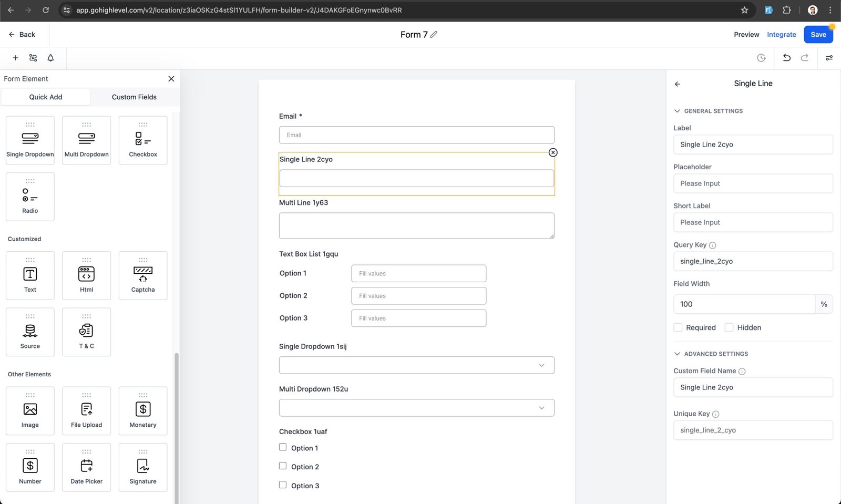The width and height of the screenshot is (841, 504).
Task: Enable the Required checkbox
Action: click(678, 327)
